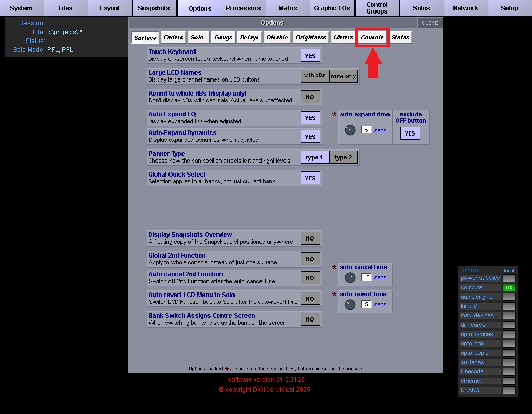
Task: Click the ethernet status indicator
Action: [x=509, y=381]
